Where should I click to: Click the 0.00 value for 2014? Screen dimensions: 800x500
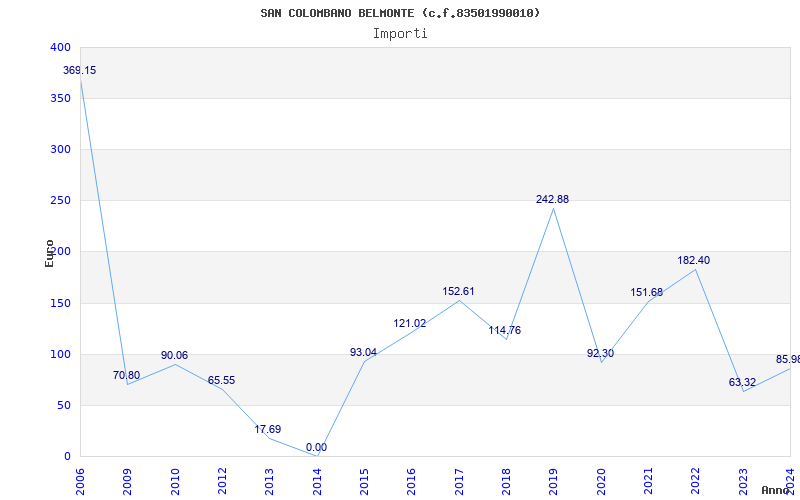316,447
